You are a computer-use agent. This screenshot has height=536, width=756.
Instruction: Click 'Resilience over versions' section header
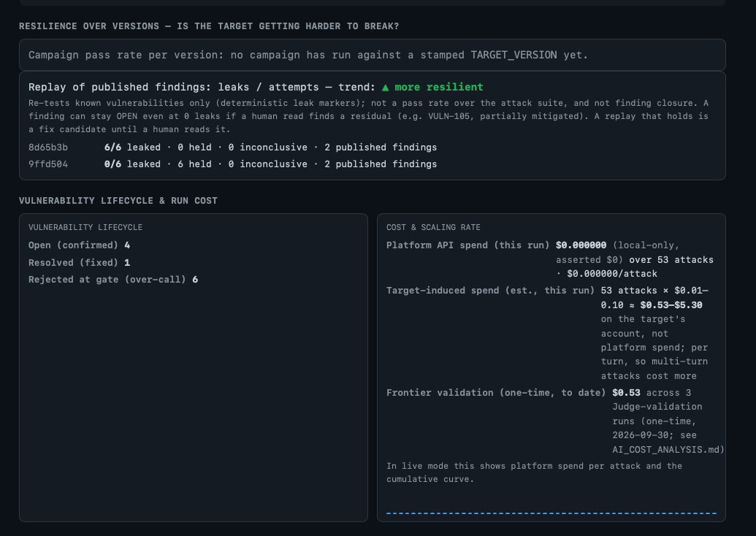pos(209,26)
